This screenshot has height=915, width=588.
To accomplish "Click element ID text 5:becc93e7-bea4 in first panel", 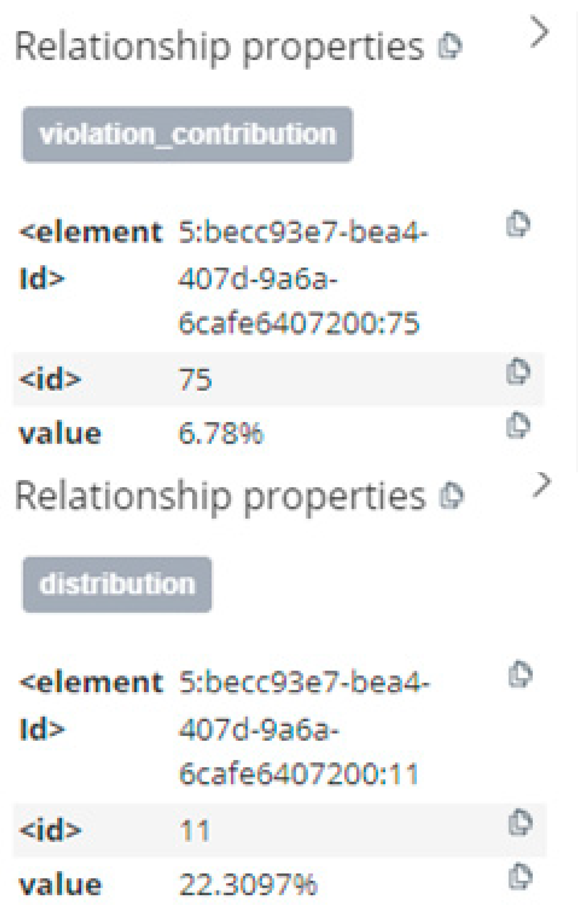I will coord(303,232).
